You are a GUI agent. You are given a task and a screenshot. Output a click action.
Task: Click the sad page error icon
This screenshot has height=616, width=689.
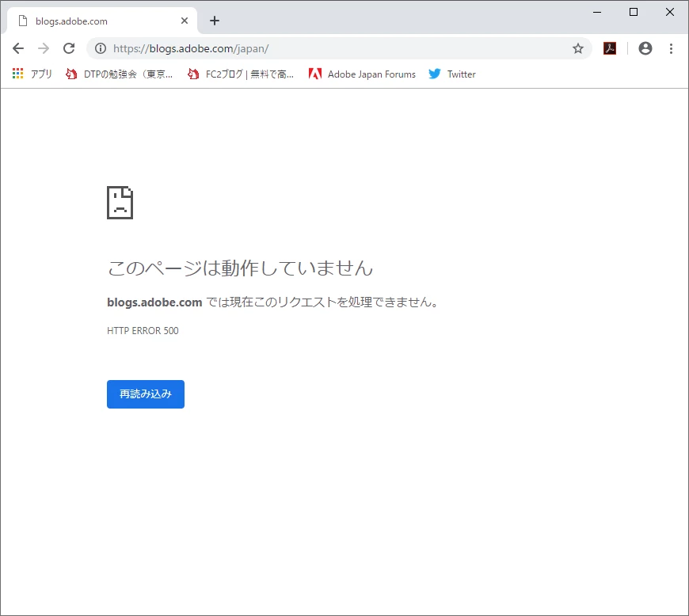[x=120, y=203]
